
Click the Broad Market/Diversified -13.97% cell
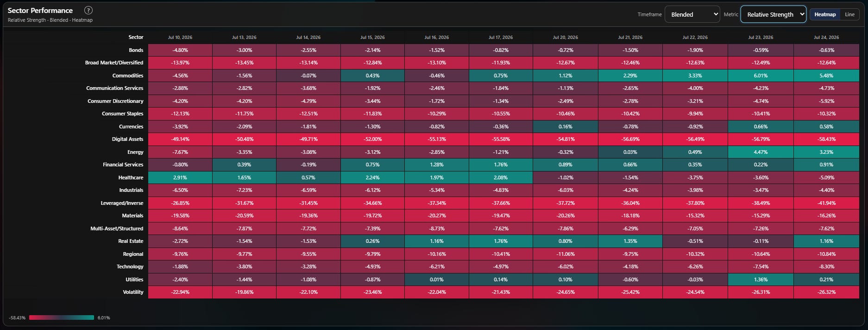(x=180, y=63)
